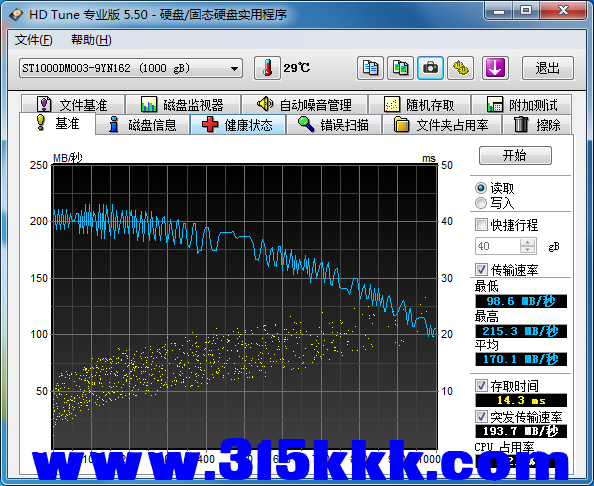Open the 健康状态 health tab
The image size is (594, 486).
click(x=238, y=125)
